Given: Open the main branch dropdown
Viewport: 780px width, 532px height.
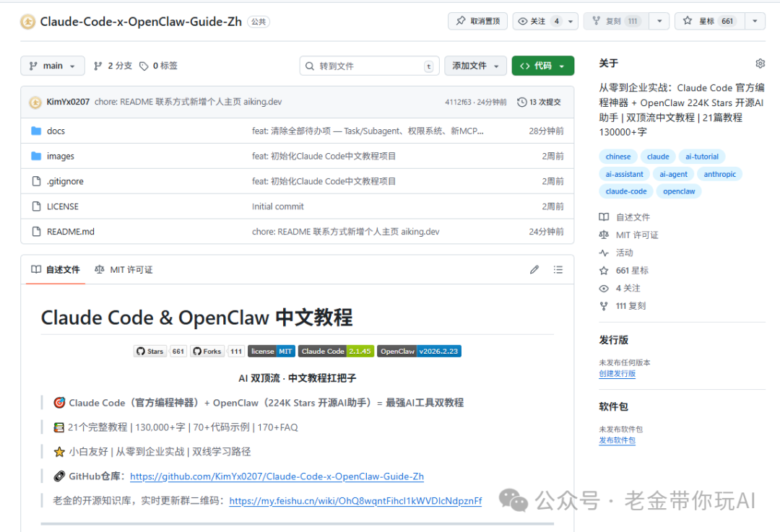Looking at the screenshot, I should point(52,65).
